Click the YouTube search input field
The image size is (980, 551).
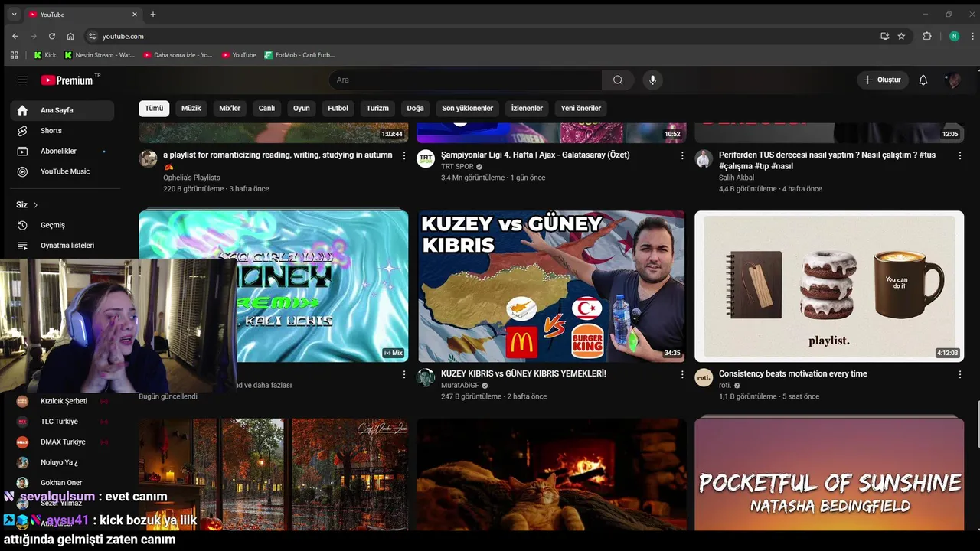(465, 80)
